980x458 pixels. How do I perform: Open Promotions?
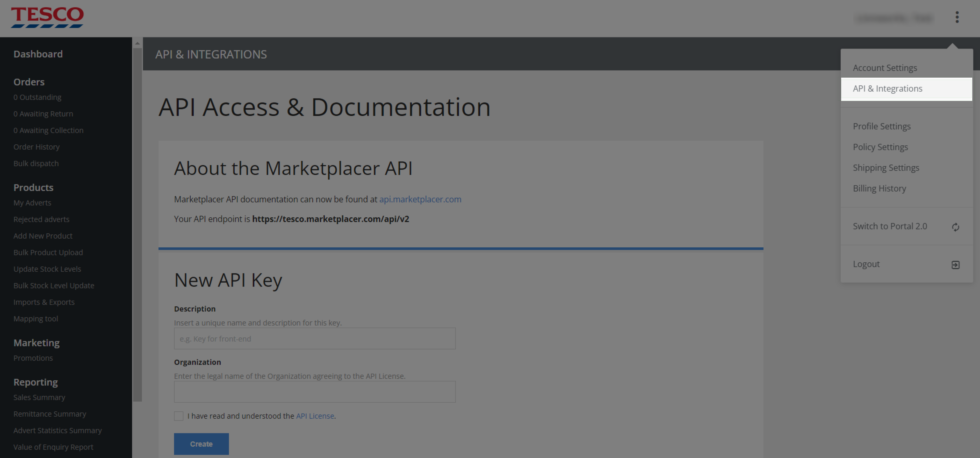(x=33, y=358)
